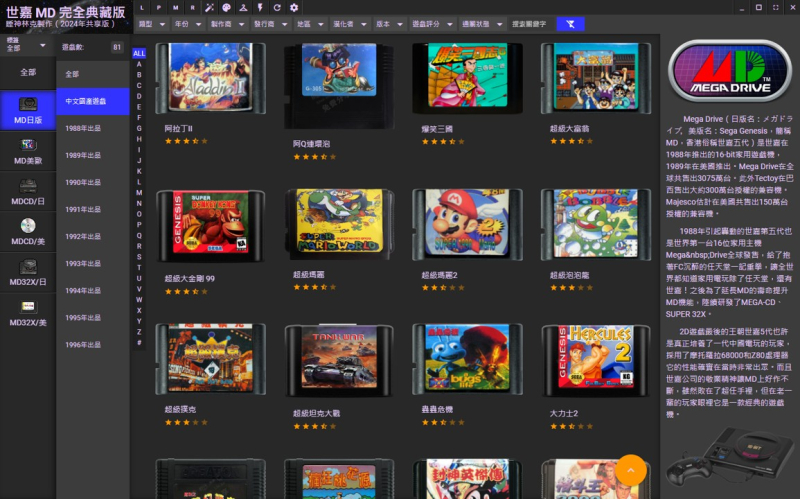Filter games by letter A
This screenshot has width=800, height=499.
(x=139, y=64)
